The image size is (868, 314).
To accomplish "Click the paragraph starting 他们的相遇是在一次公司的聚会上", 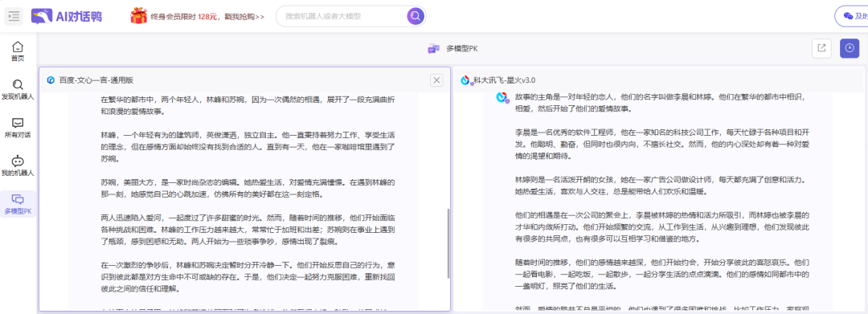I will 662,226.
